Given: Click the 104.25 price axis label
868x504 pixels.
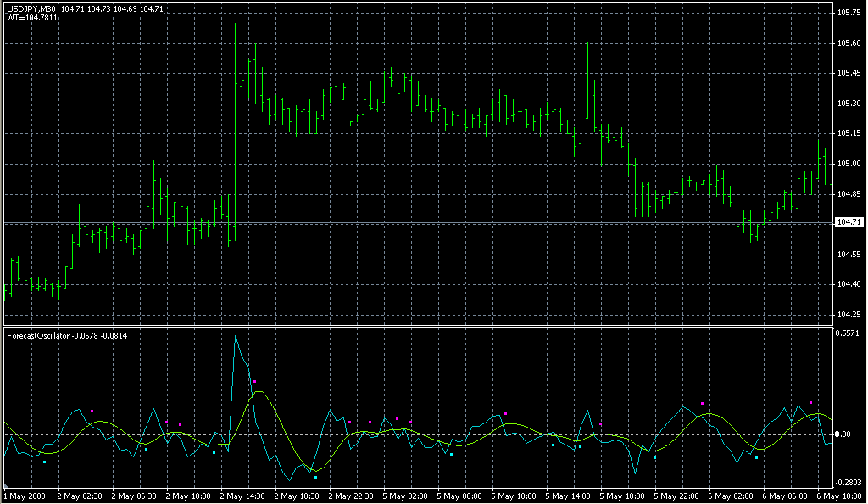Looking at the screenshot, I should click(x=848, y=314).
